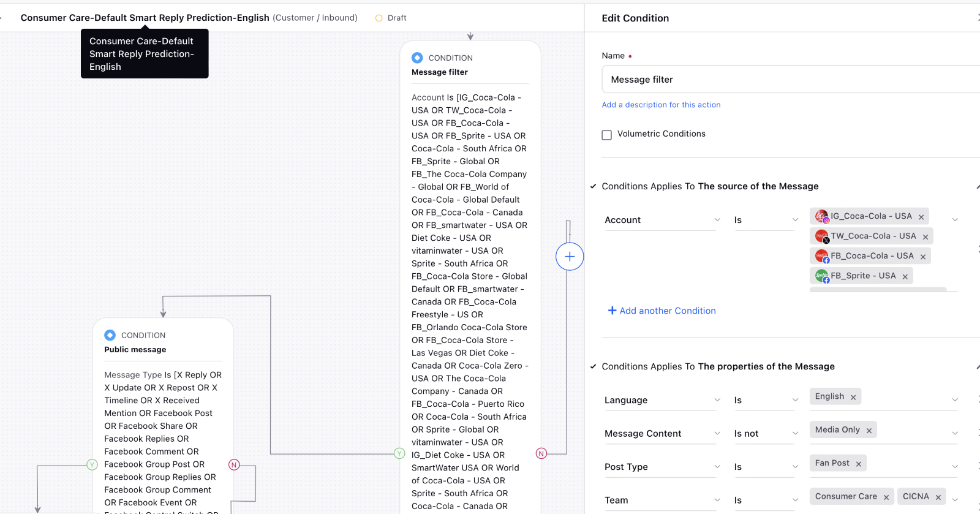Remove the FB_Sprite - USA account chip
The image size is (980, 514).
[x=905, y=276]
